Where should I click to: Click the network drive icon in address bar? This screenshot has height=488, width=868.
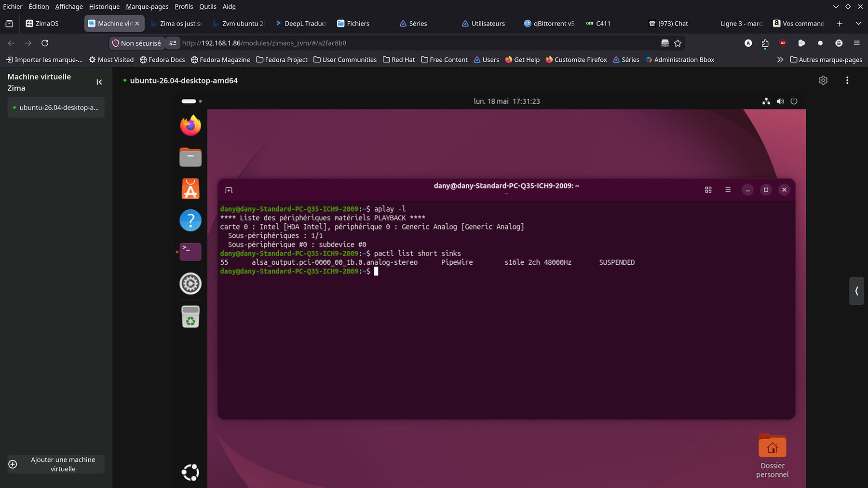coord(665,43)
